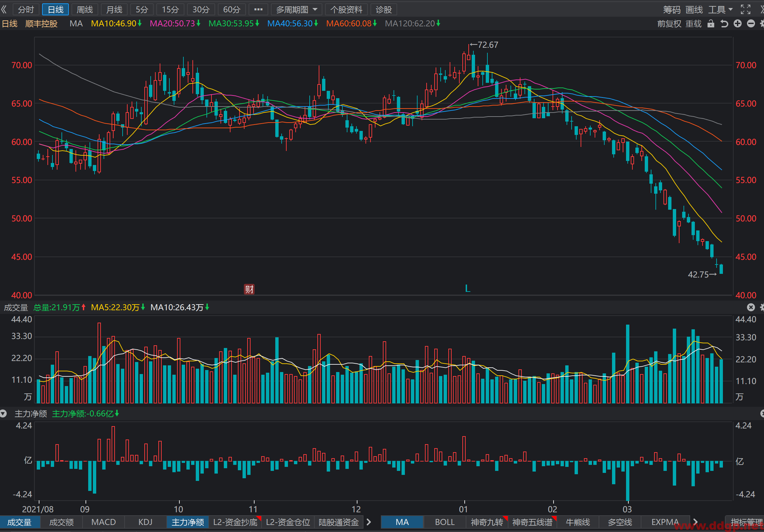Viewport: 764px width, 532px height.
Task: Switch to the 周线 weekly period tab
Action: [x=85, y=9]
